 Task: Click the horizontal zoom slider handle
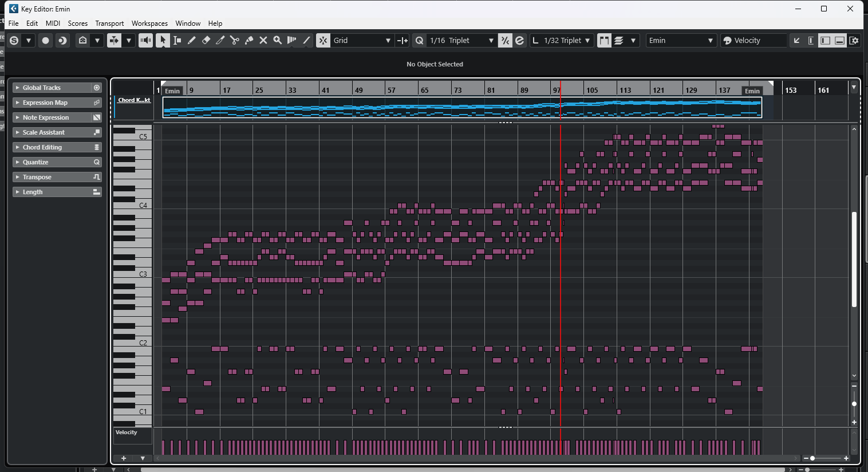click(812, 458)
